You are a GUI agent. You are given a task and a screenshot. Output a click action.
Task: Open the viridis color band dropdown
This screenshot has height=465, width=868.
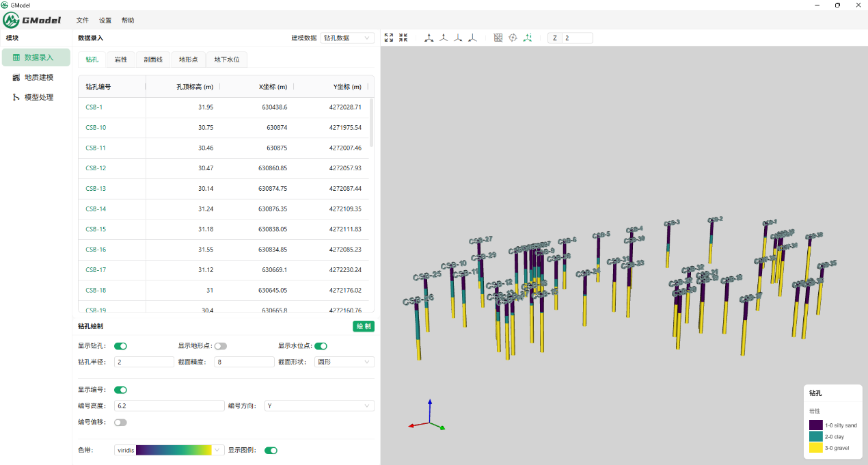(x=169, y=450)
